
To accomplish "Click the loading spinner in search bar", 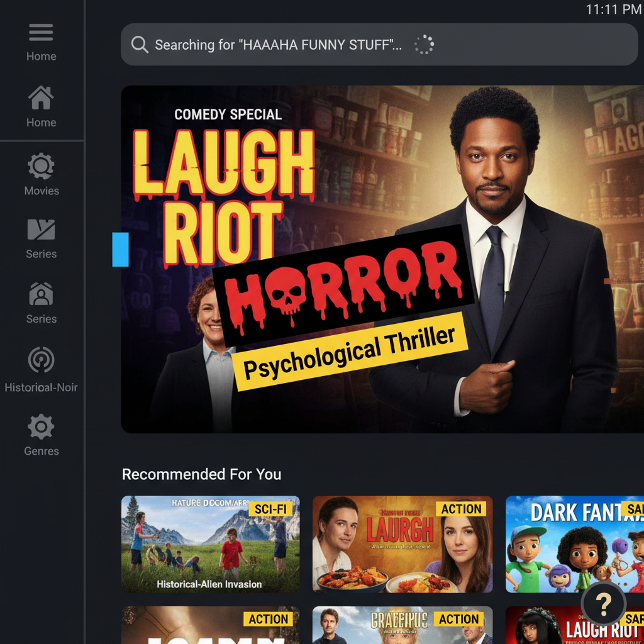I will [x=424, y=45].
